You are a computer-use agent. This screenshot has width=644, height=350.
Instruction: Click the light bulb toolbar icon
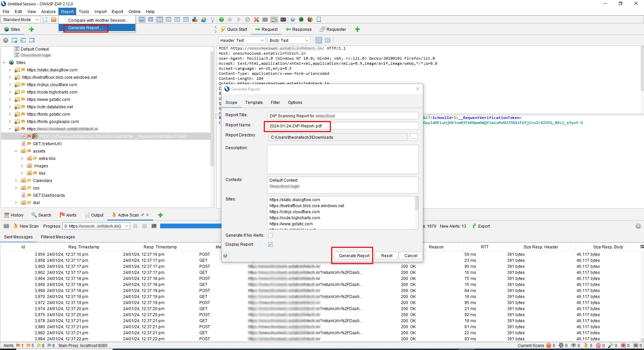point(212,20)
